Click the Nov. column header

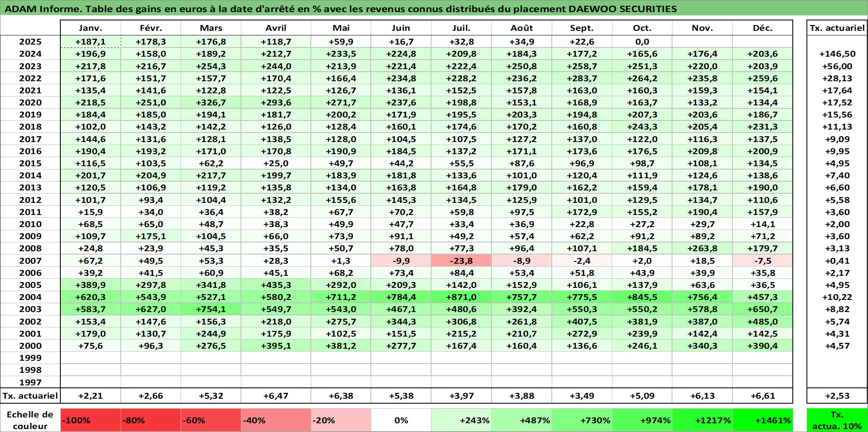click(702, 28)
